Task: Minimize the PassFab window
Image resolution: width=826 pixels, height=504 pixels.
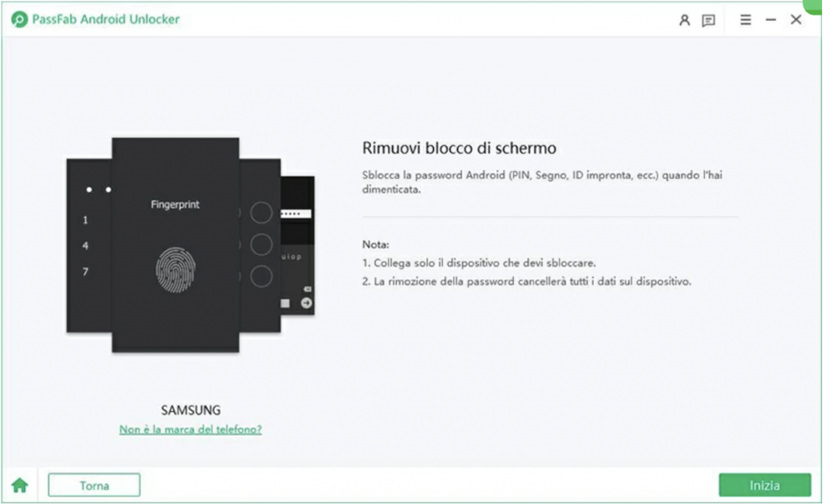Action: (x=770, y=20)
